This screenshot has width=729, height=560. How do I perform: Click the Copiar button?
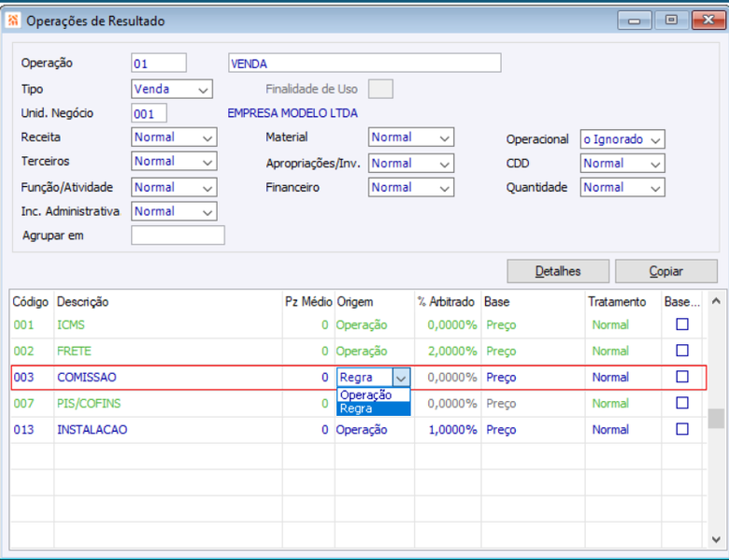(x=666, y=271)
